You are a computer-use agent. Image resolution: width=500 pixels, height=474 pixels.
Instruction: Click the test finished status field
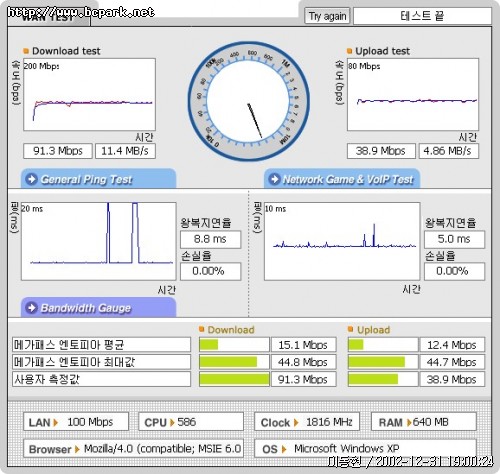(422, 16)
